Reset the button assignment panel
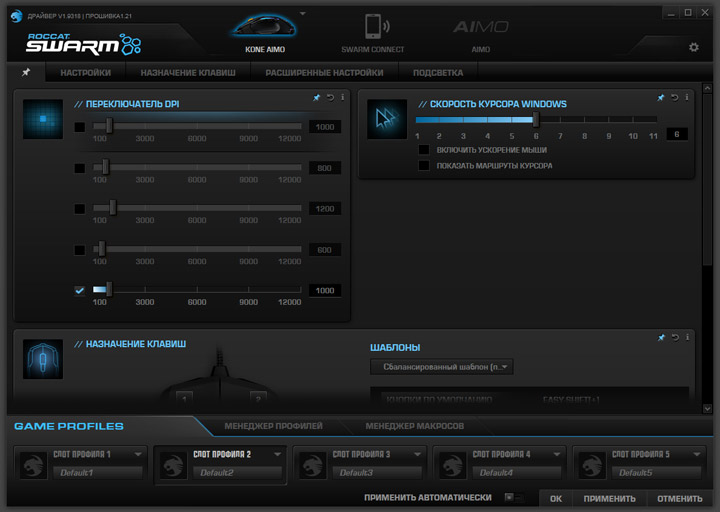Screen dimensions: 720x512 click(x=675, y=338)
